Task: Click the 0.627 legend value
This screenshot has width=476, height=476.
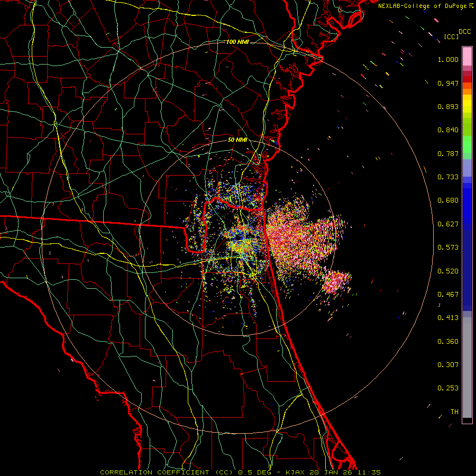Action: point(448,224)
